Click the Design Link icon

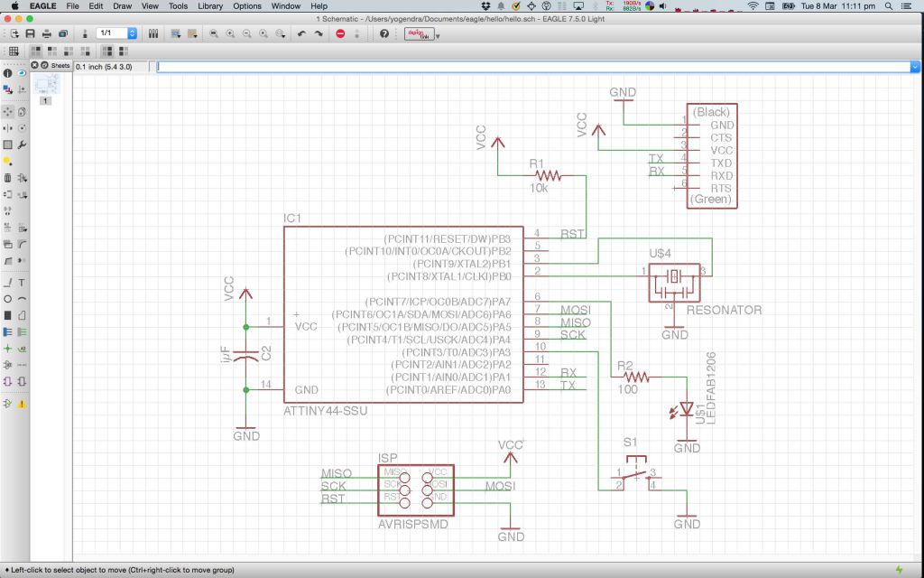pyautogui.click(x=419, y=33)
